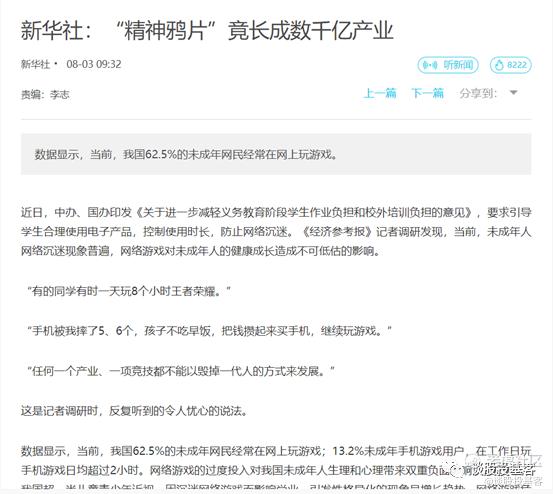Click the gray summary box about 62.5%
This screenshot has width=553, height=494.
(276, 154)
